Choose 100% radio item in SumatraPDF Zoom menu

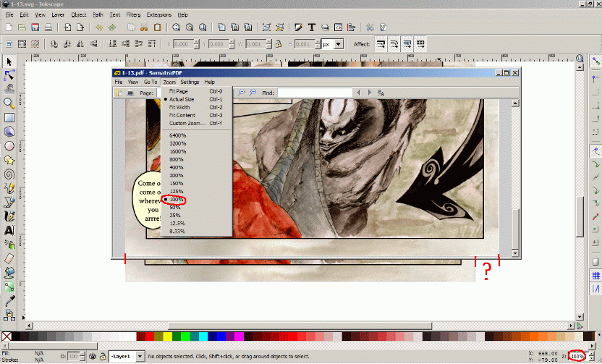coord(177,199)
